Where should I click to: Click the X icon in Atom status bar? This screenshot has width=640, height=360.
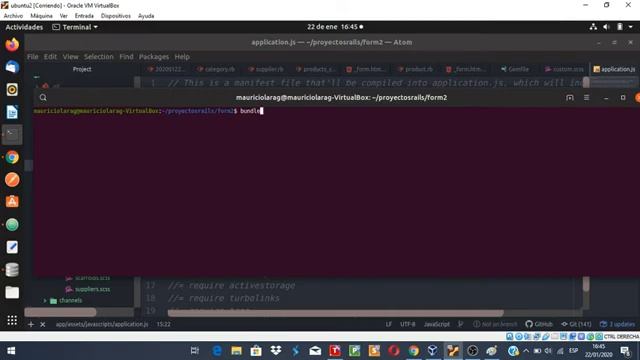click(x=42, y=324)
